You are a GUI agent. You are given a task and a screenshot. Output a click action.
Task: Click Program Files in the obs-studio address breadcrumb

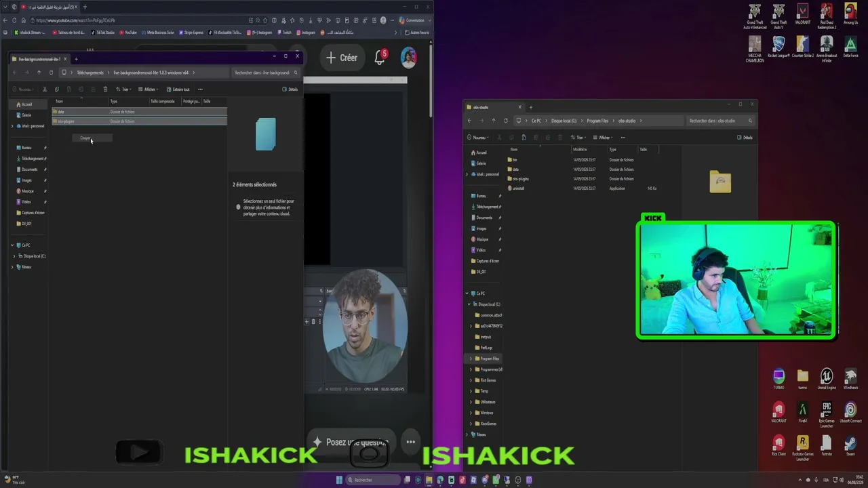click(597, 121)
